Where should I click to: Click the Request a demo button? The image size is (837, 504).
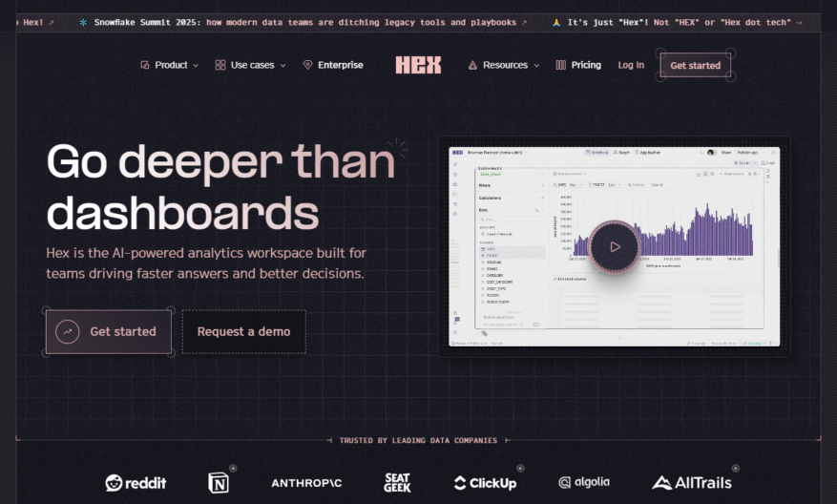tap(244, 331)
